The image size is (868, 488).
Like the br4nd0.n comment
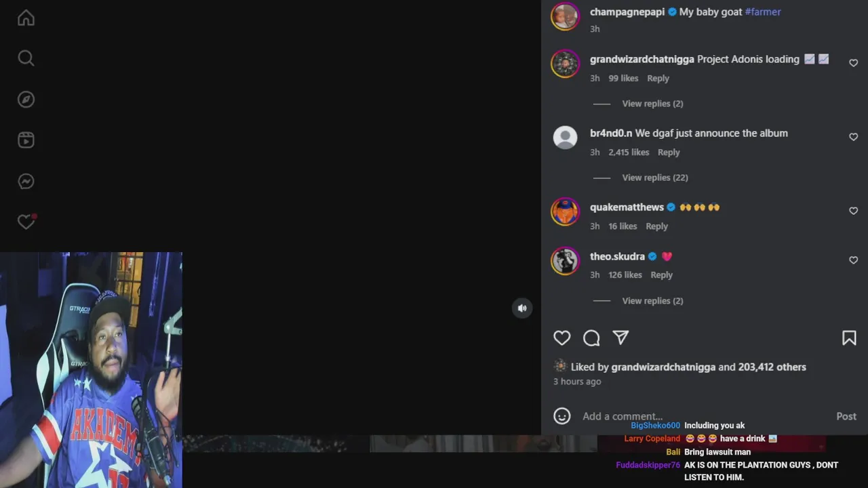point(854,137)
